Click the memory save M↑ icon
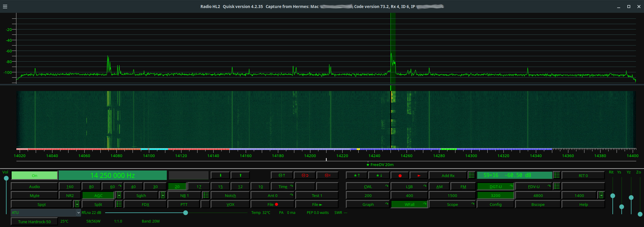Image resolution: width=644 pixels, height=227 pixels. pyautogui.click(x=282, y=175)
